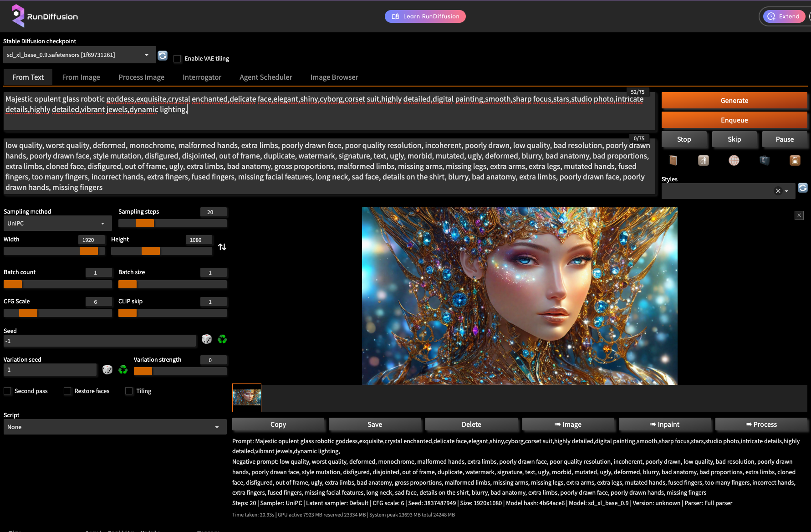The height and width of the screenshot is (532, 811).
Task: Randomize the Seed with dice icon
Action: 207,339
